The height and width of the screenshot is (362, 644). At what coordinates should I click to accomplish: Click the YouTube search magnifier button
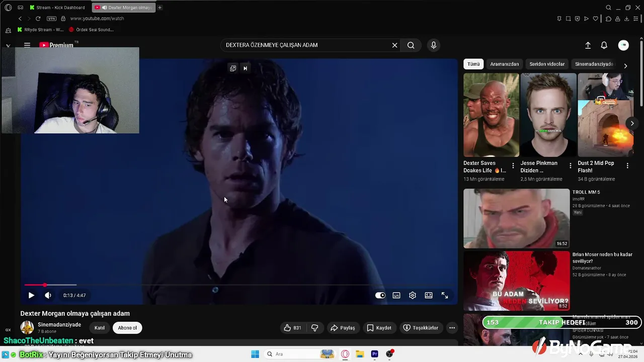(411, 45)
